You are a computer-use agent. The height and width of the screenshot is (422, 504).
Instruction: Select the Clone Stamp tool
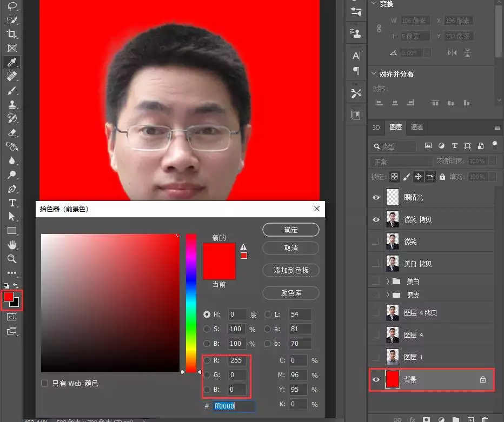pos(12,104)
